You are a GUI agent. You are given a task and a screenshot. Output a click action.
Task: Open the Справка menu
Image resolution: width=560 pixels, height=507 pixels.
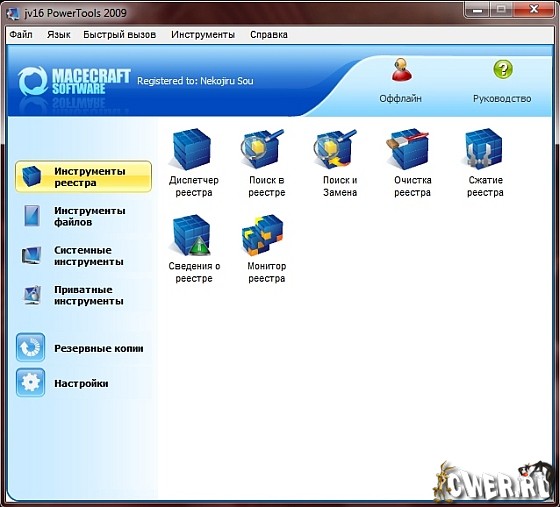(x=269, y=35)
